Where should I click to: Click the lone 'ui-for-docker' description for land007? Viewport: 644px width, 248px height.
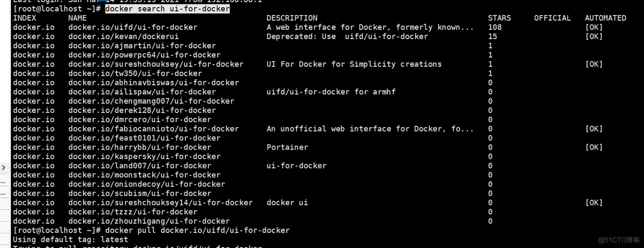pos(296,166)
